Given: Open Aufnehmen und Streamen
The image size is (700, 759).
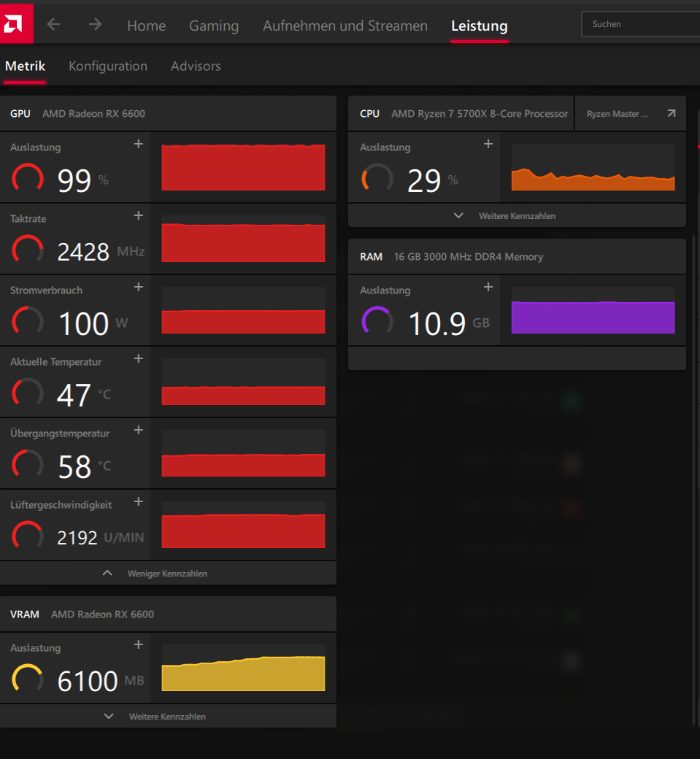Looking at the screenshot, I should [345, 25].
